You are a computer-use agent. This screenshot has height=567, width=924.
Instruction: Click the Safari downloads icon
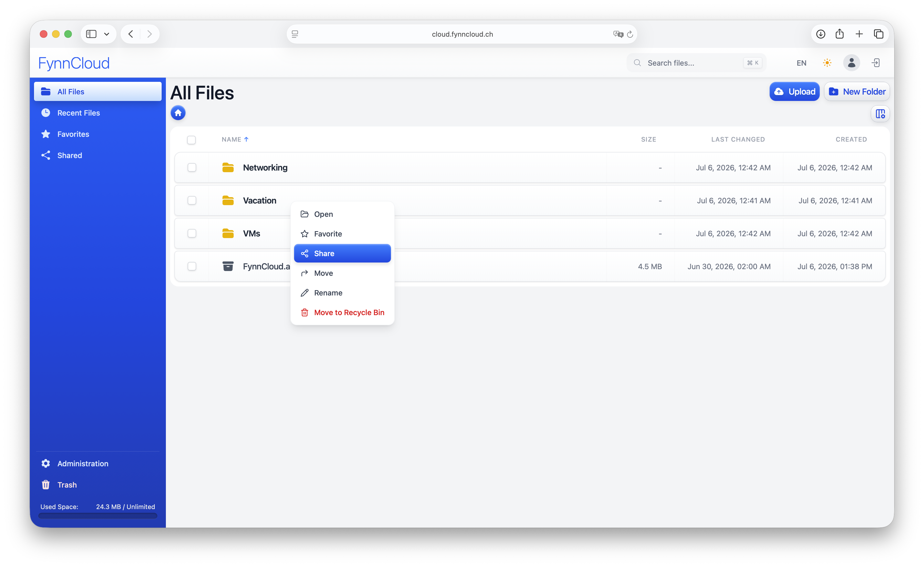point(820,34)
